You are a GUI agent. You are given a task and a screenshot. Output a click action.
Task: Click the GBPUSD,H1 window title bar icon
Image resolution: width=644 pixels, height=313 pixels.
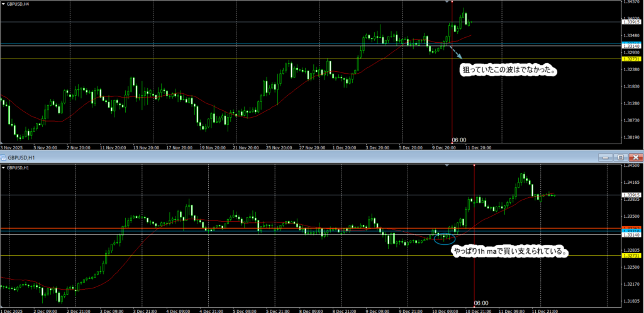pos(3,156)
